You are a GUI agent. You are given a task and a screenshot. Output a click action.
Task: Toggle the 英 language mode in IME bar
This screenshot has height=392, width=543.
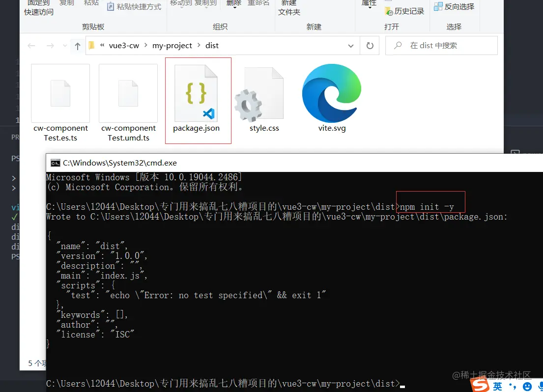tap(498, 387)
